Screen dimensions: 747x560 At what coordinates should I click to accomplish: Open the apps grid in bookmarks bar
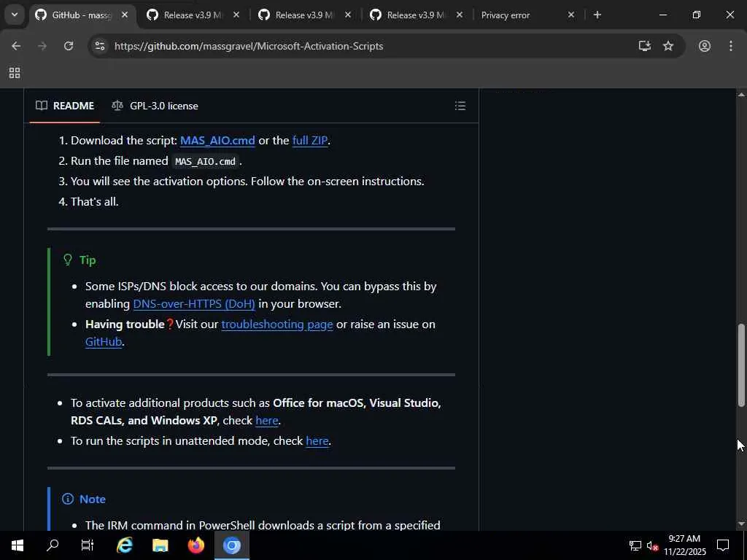point(15,73)
